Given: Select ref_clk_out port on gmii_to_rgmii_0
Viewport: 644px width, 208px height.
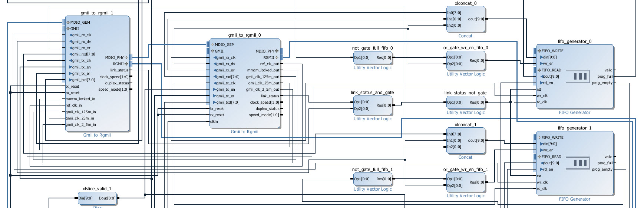Looking at the screenshot, I should pos(270,64).
